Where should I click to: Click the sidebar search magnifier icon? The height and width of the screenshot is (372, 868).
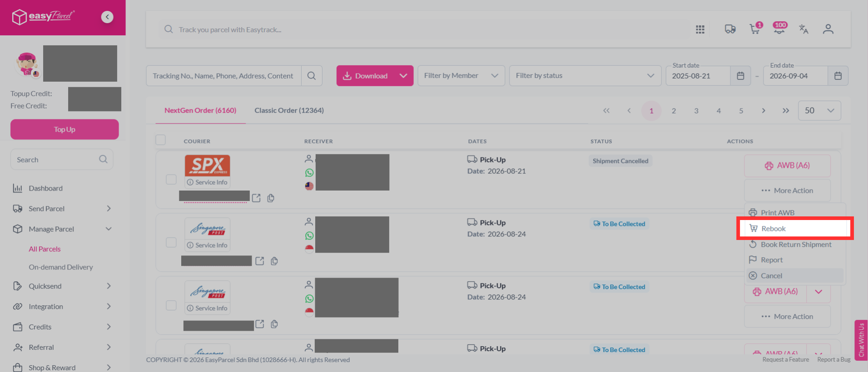coord(103,159)
